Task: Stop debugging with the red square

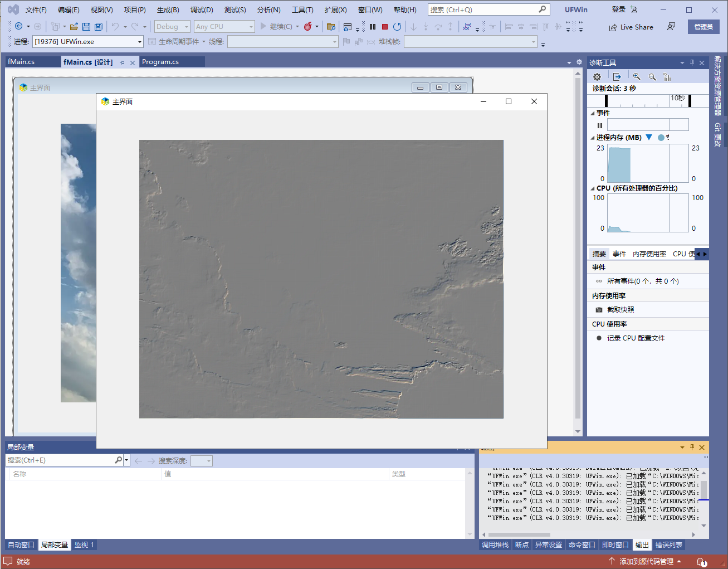Action: 385,26
